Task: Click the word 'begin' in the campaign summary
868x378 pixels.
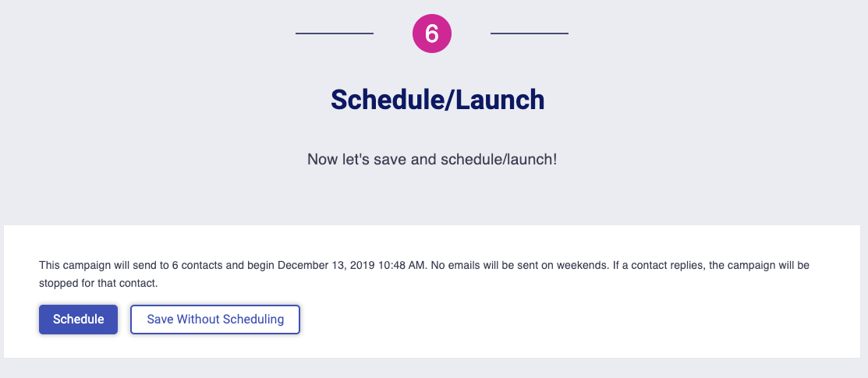Action: (x=260, y=266)
